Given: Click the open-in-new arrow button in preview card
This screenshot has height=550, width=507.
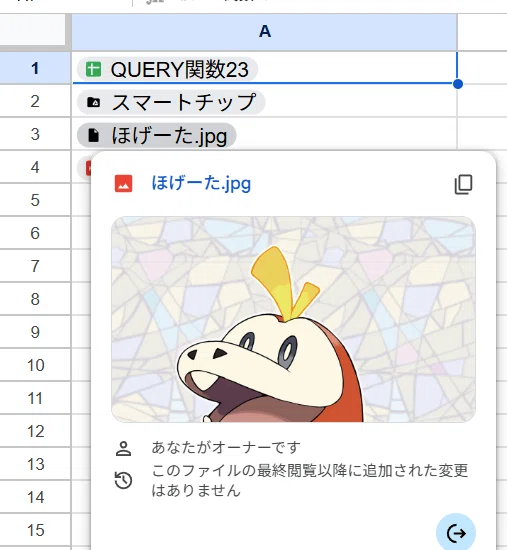Looking at the screenshot, I should tap(456, 533).
